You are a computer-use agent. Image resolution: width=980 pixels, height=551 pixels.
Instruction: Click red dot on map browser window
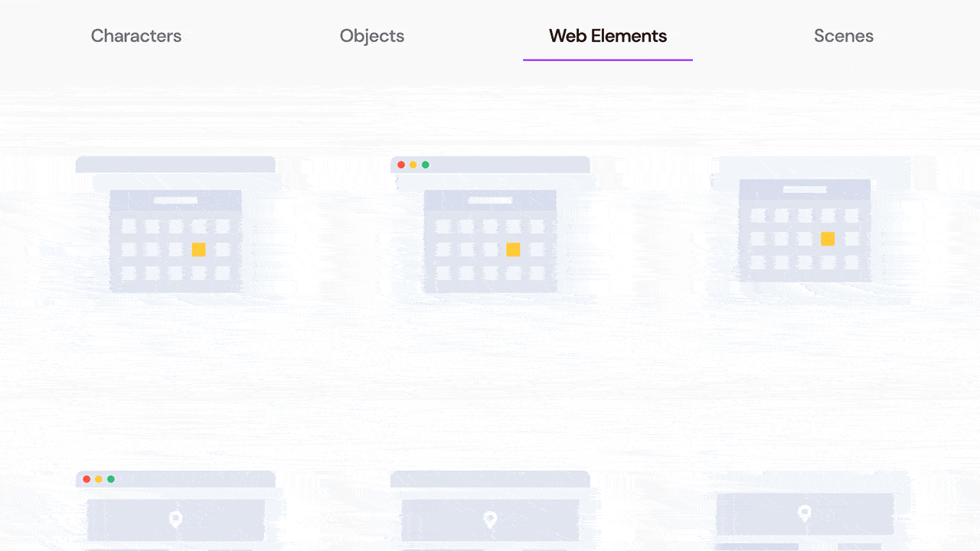(87, 479)
